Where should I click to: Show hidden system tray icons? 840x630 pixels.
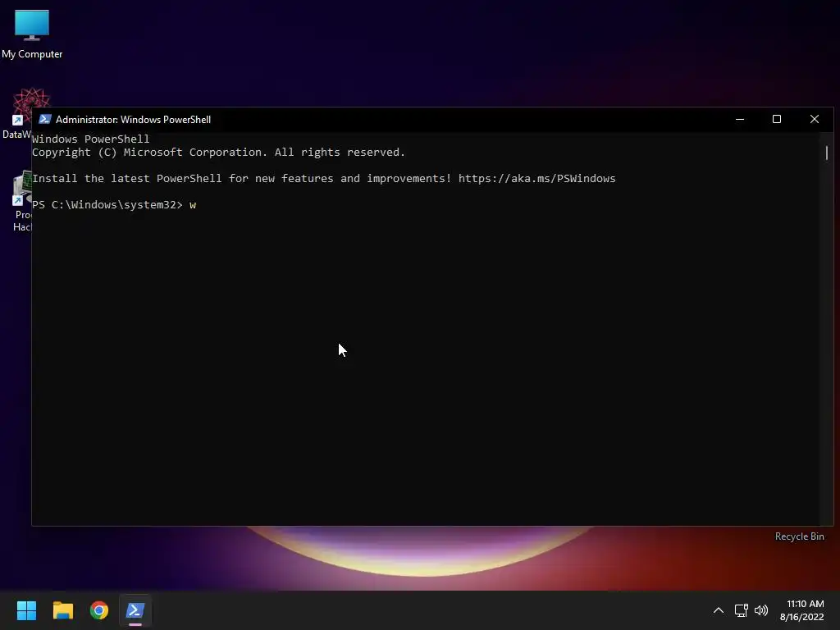point(719,610)
